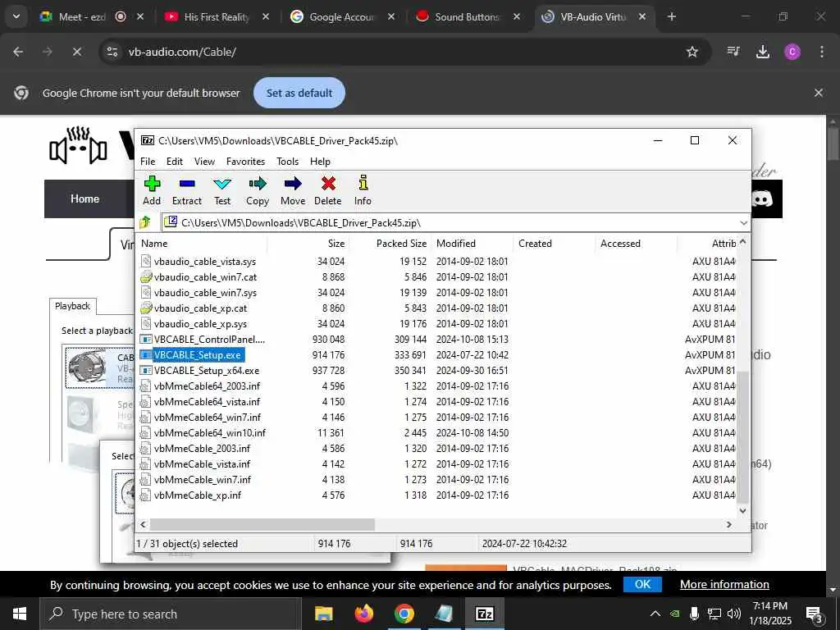Show hidden system tray icons
Viewport: 840px width, 630px height.
[655, 614]
